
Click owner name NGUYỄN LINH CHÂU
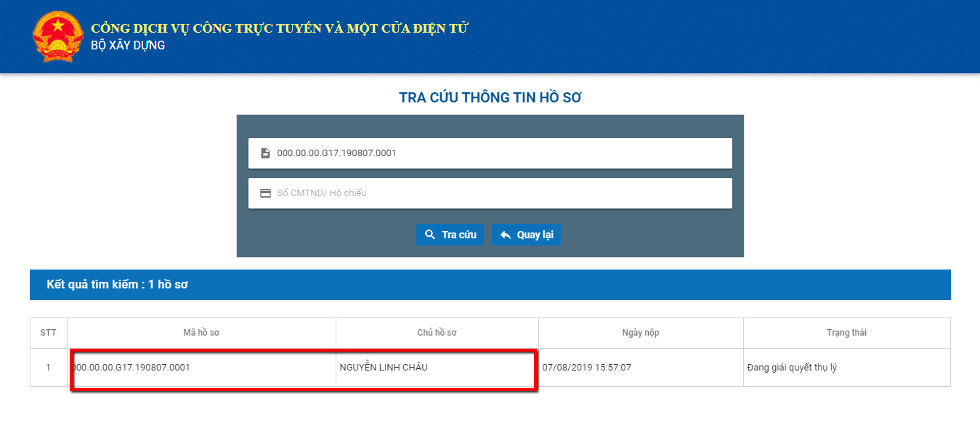(384, 368)
